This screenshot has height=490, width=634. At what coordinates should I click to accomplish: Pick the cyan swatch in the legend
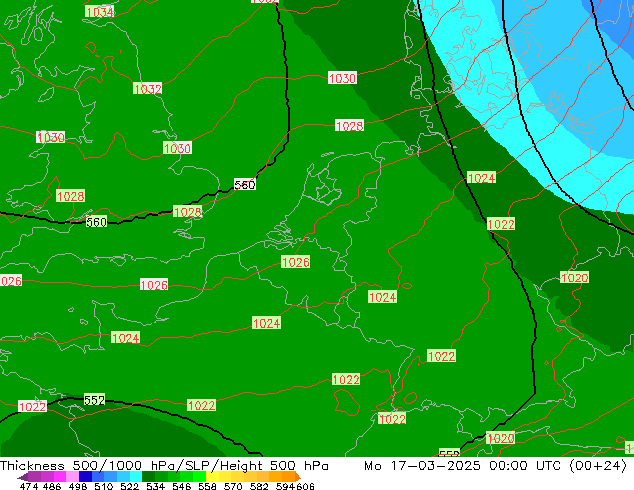(135, 476)
